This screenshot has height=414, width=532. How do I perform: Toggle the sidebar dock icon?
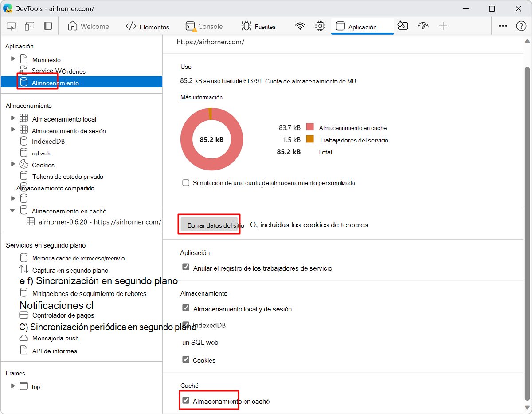[x=48, y=26]
